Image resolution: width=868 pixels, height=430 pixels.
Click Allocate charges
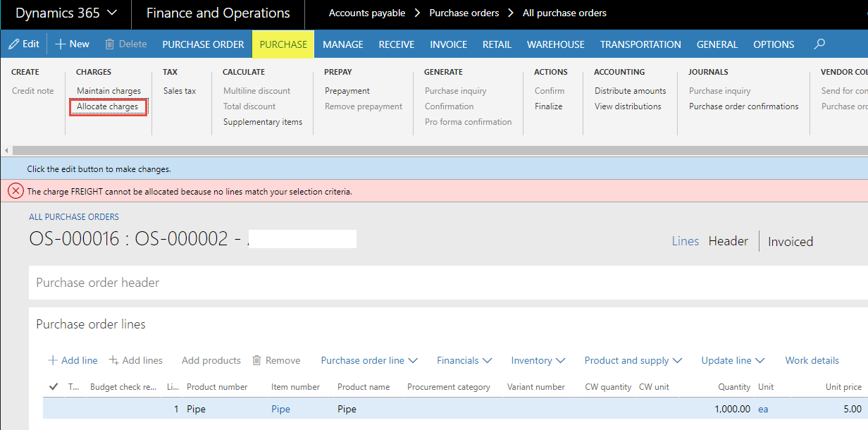point(107,106)
